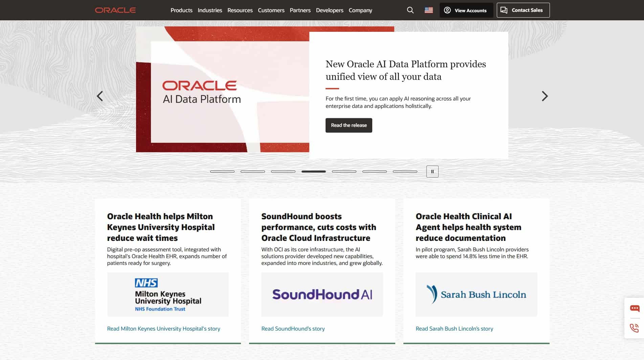Click the Sarah Bush Lincoln logo card
Screen dimensions: 644x360
pyautogui.click(x=476, y=294)
